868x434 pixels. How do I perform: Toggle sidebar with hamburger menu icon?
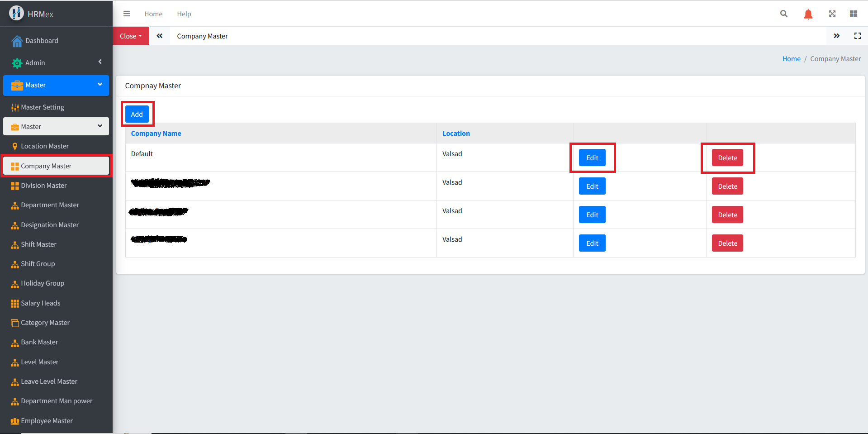point(127,14)
